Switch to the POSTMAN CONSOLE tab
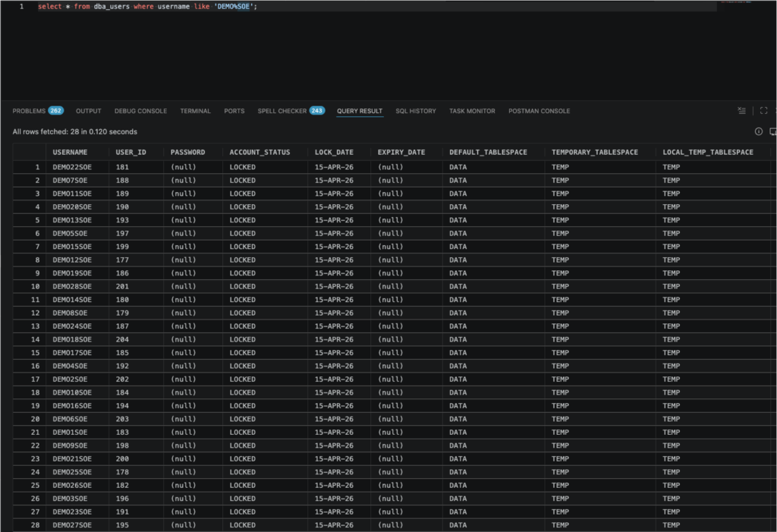The width and height of the screenshot is (777, 532). 539,111
